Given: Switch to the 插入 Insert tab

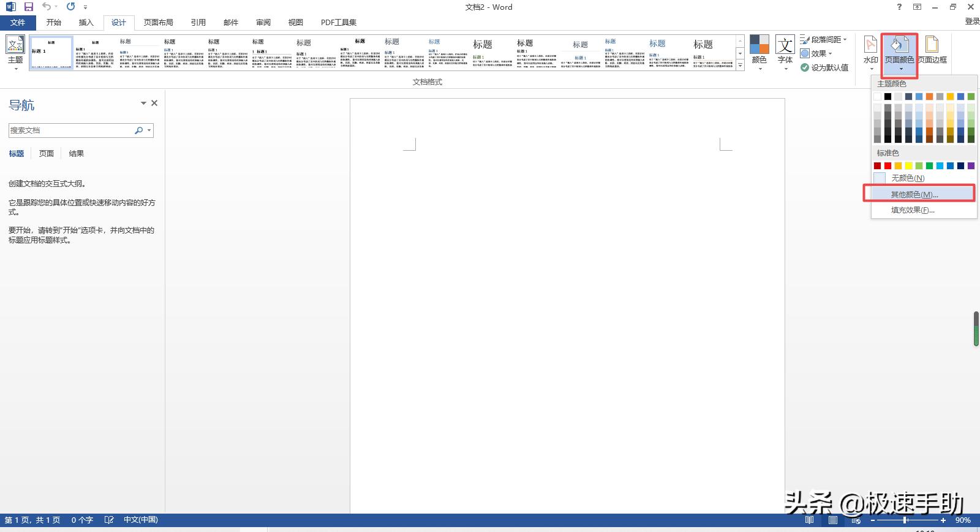Looking at the screenshot, I should tap(86, 23).
